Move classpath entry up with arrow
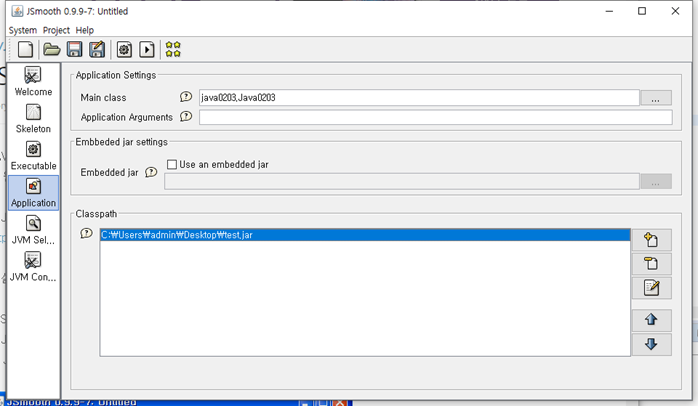Viewport: 698px width, 406px height. (x=651, y=320)
